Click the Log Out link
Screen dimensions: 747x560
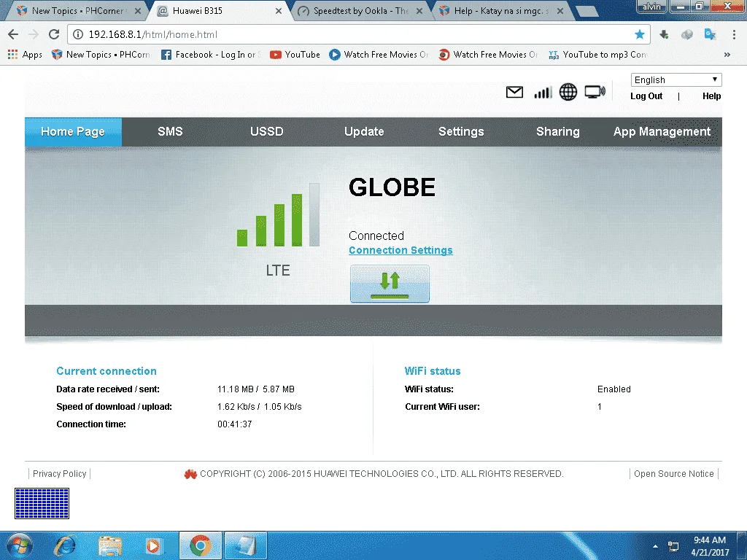pyautogui.click(x=646, y=96)
